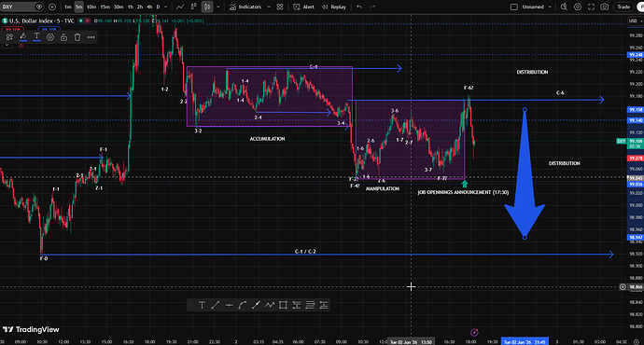644x345 pixels.
Task: Select the Path zigzag tool in favorites toolbar
Action: 270,305
